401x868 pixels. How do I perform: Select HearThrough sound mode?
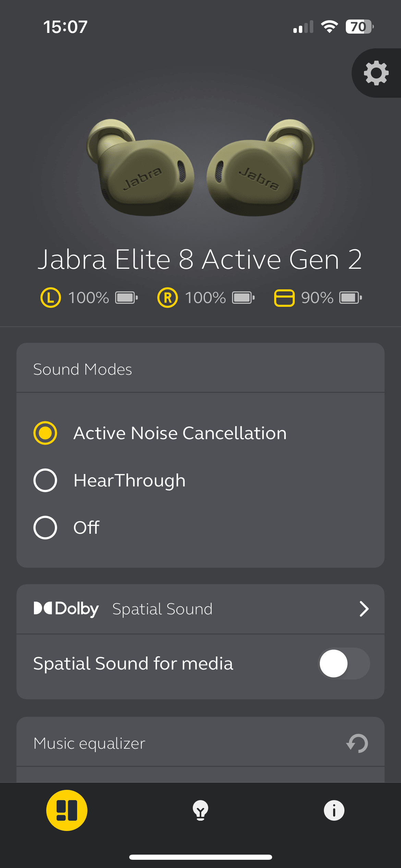point(110,480)
